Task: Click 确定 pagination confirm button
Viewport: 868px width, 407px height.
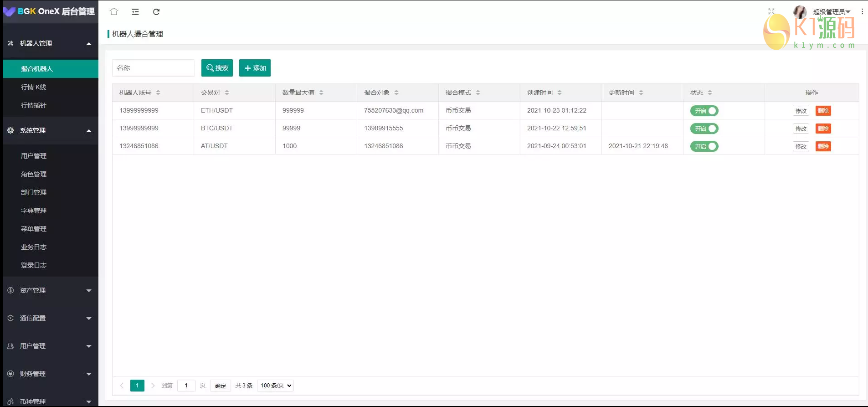Action: tap(221, 386)
